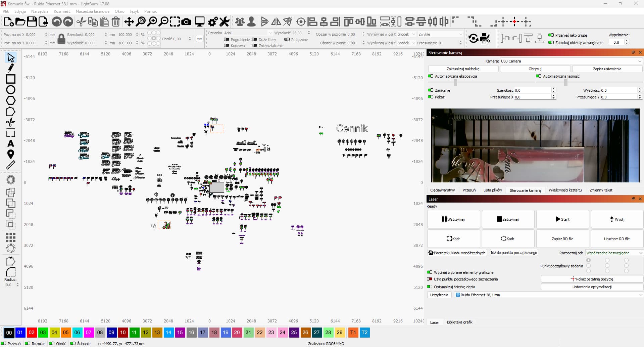Choose the Rectangle tool
This screenshot has height=347, width=644.
click(x=11, y=79)
